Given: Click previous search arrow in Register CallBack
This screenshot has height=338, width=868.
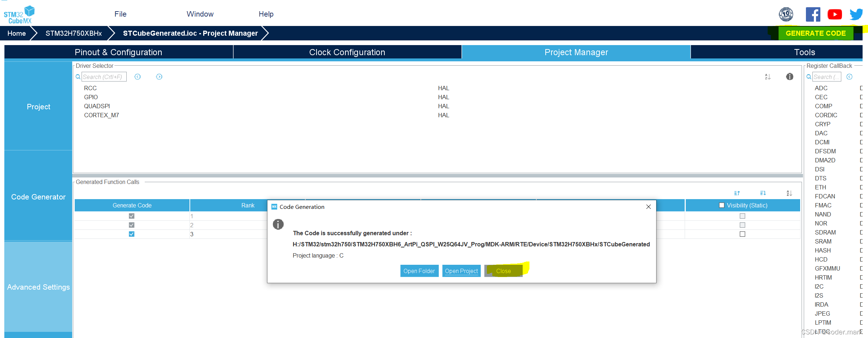Looking at the screenshot, I should [x=850, y=76].
